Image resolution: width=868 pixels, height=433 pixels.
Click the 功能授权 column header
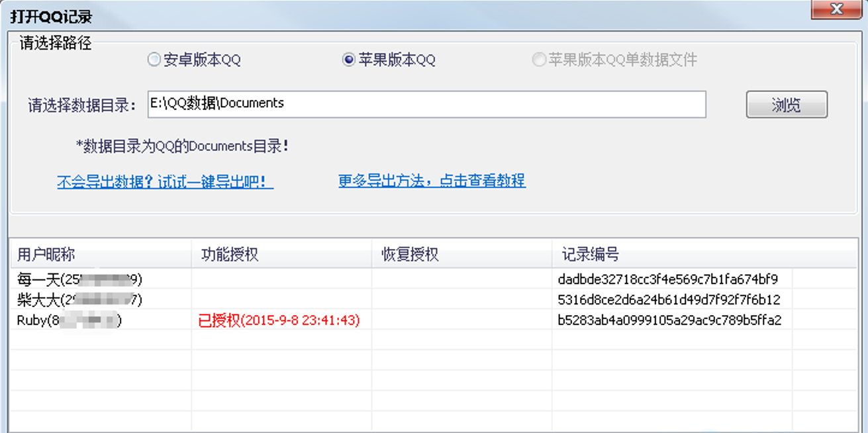coord(282,254)
